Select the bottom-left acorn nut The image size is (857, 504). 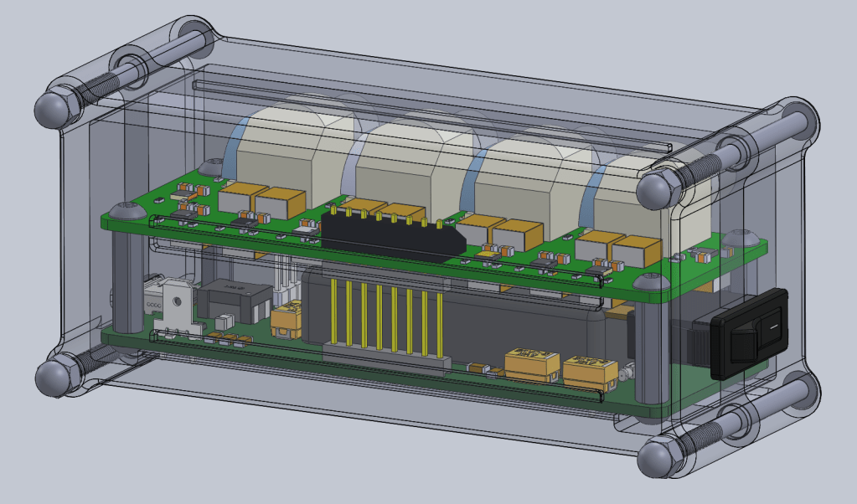tap(54, 377)
